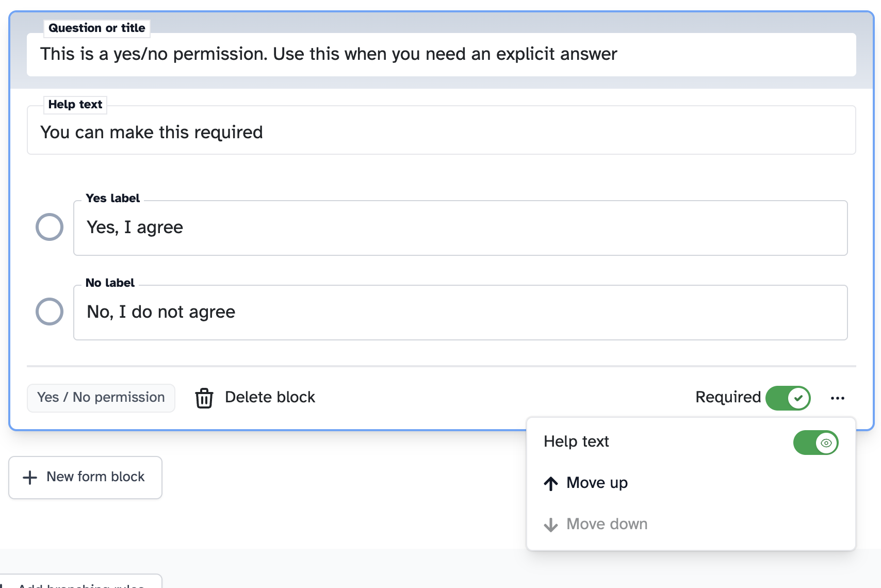Screen dimensions: 881x588
Task: Click the Move down arrow icon
Action: pos(551,524)
